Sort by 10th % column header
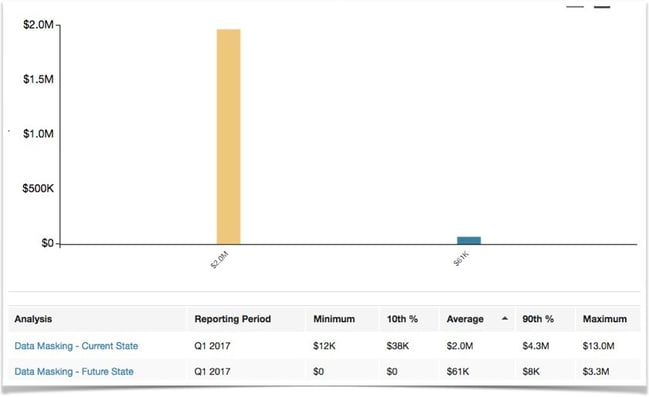 tap(402, 319)
